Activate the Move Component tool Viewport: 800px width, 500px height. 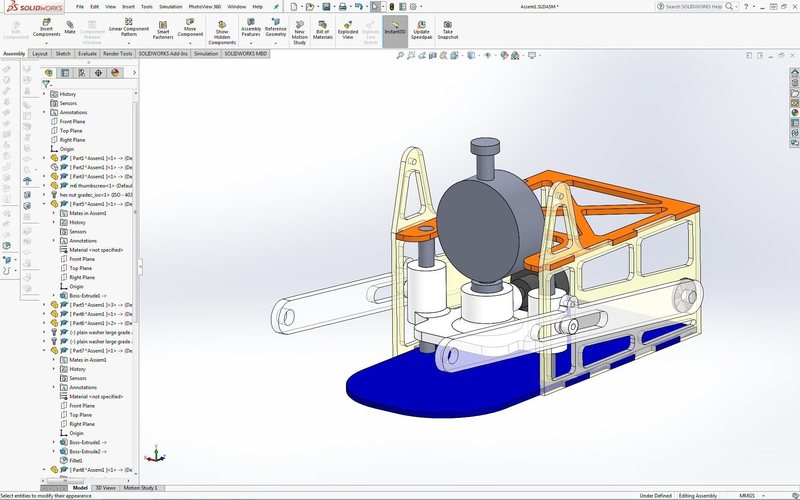(x=190, y=28)
